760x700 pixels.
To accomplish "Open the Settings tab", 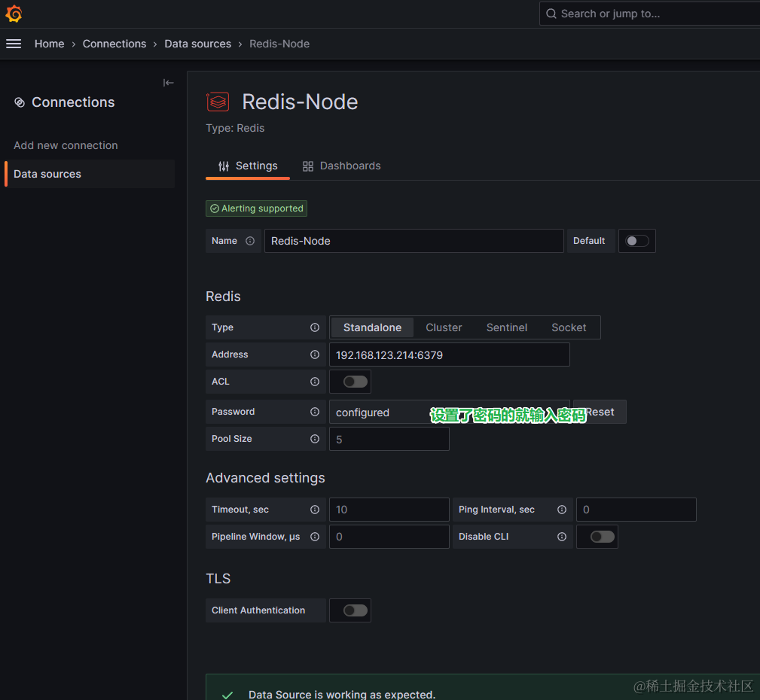I will tap(248, 166).
